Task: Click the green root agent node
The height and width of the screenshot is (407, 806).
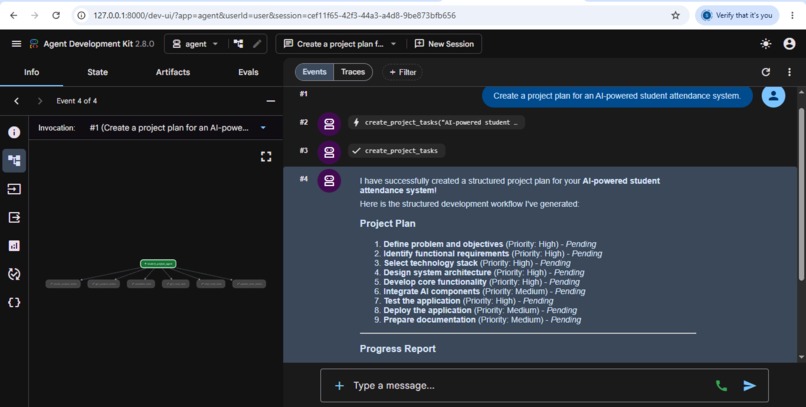Action: [x=158, y=264]
